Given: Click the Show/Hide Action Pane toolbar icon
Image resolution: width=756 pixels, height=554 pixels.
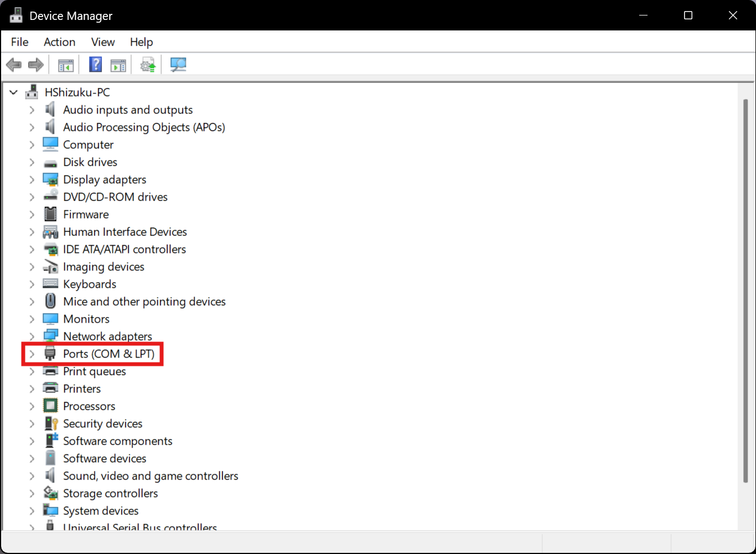Looking at the screenshot, I should click(118, 65).
